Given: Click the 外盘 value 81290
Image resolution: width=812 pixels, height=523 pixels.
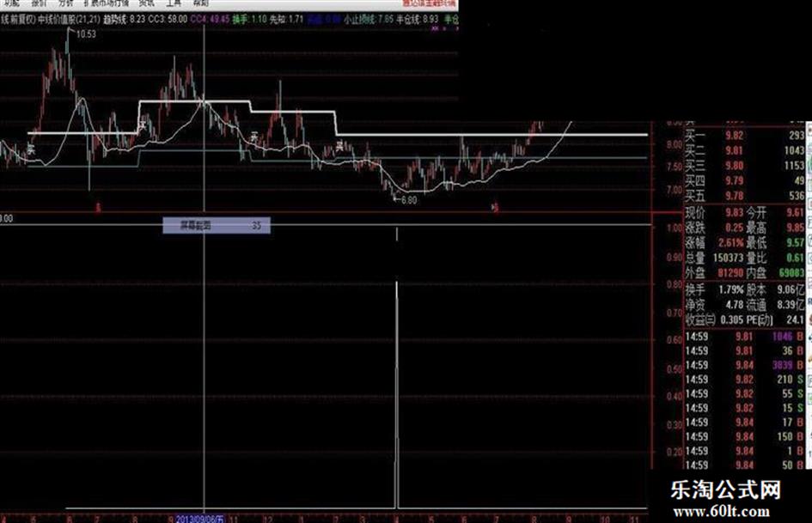Looking at the screenshot, I should 730,272.
